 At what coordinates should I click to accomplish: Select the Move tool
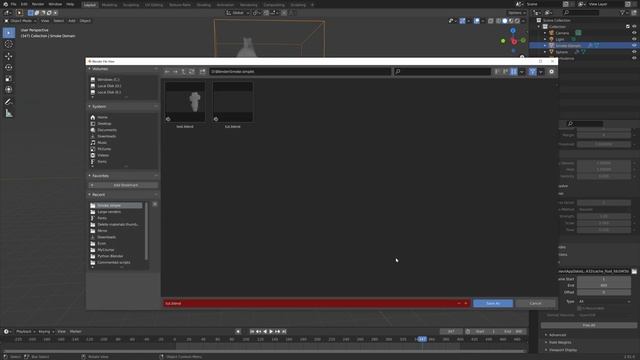tap(9, 56)
